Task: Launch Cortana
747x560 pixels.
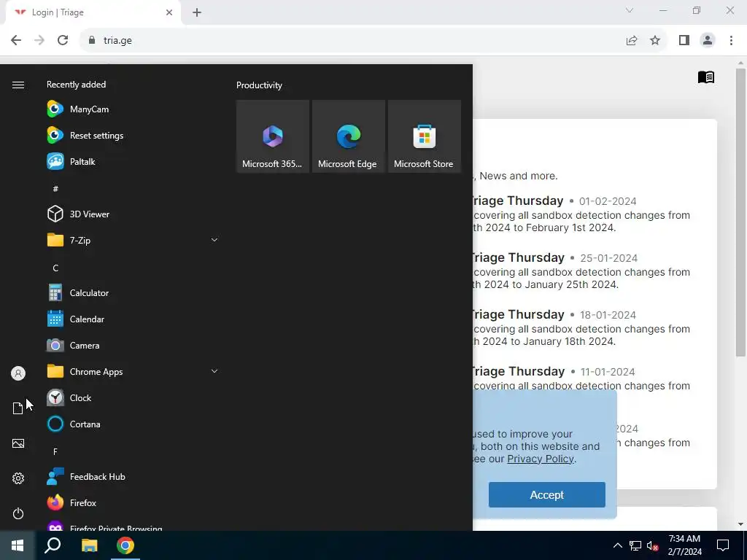Action: 133,424
